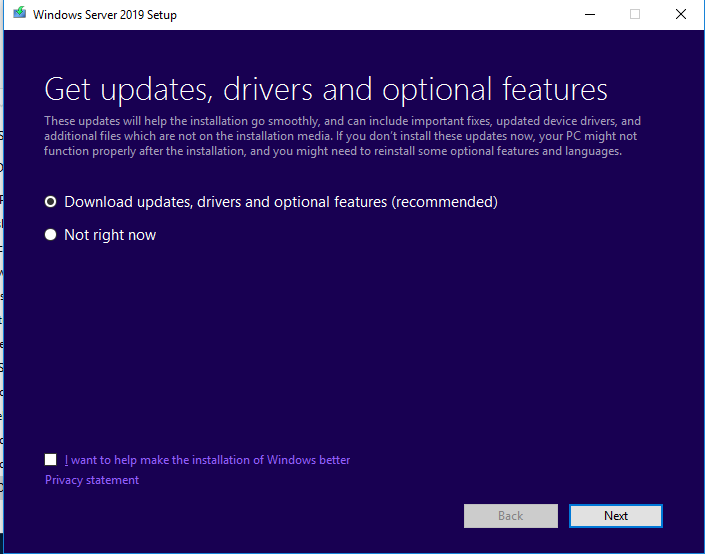Image resolution: width=705 pixels, height=554 pixels.
Task: Click the 'Get updates, drivers and optional features' heading
Action: coord(326,89)
